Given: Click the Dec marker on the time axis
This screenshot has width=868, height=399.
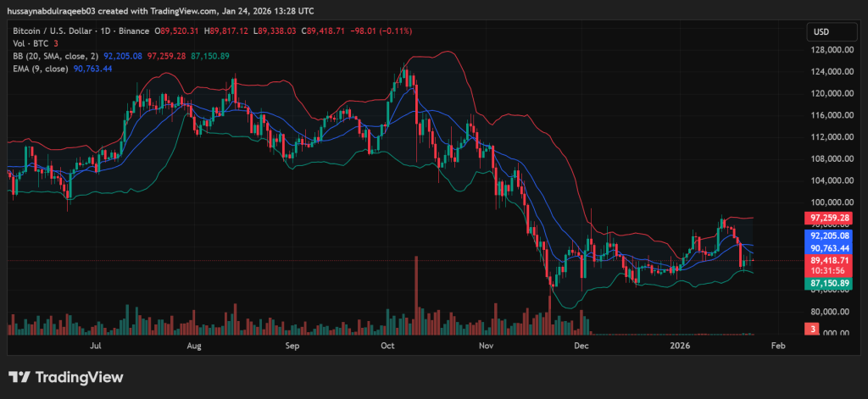Looking at the screenshot, I should [x=581, y=346].
